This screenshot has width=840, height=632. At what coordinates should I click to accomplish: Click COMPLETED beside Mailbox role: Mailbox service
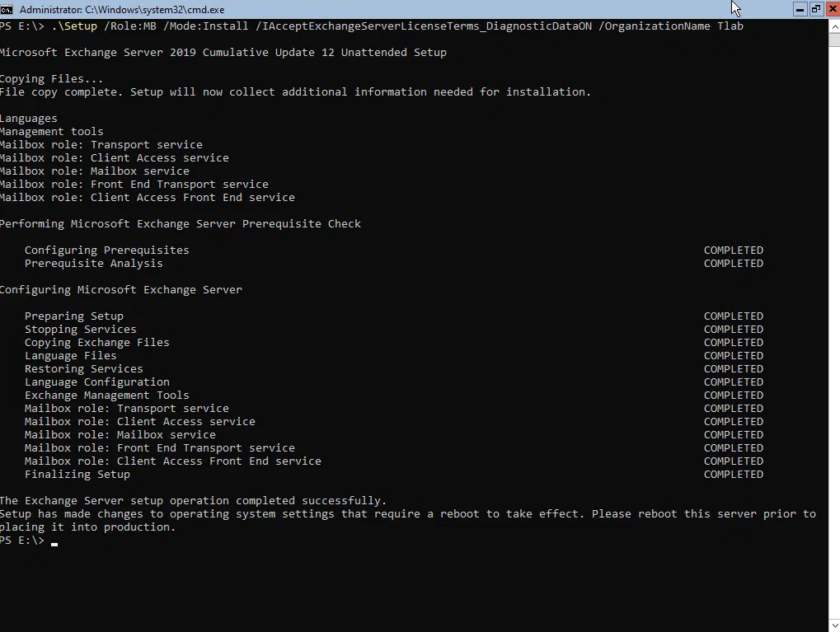[734, 435]
